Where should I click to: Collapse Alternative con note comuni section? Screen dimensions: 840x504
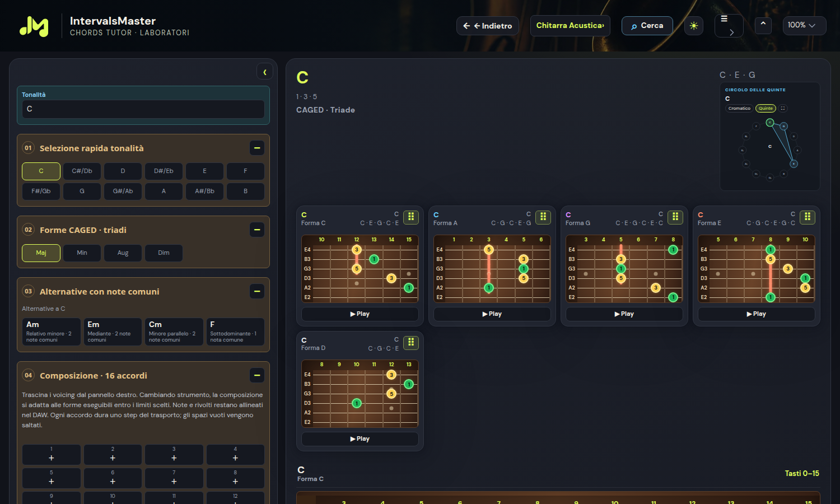[257, 291]
